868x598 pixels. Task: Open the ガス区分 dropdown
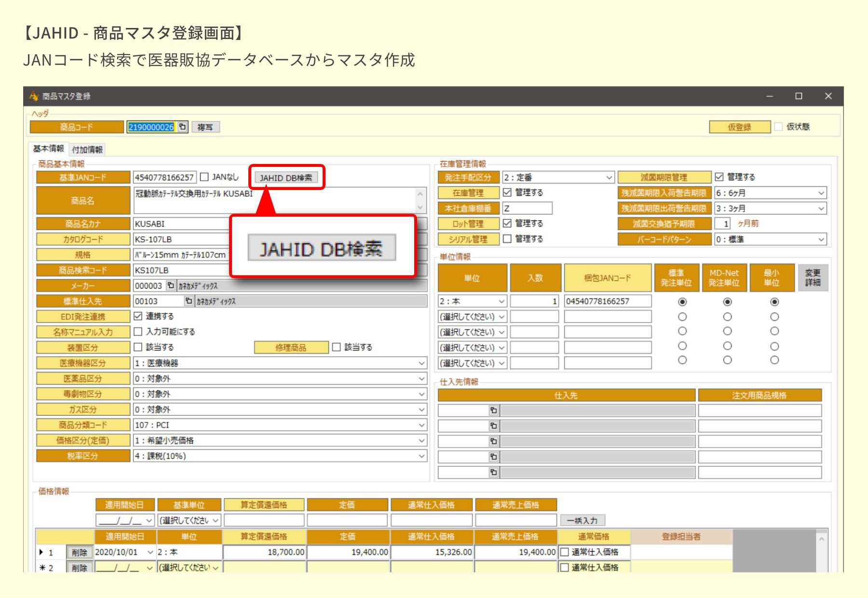280,409
